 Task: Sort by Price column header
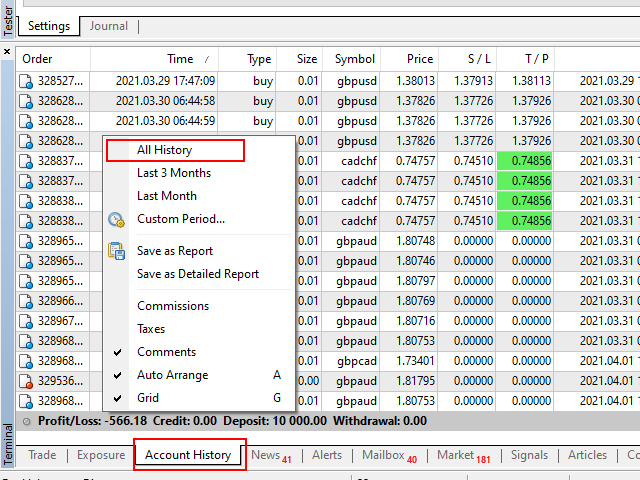(409, 59)
